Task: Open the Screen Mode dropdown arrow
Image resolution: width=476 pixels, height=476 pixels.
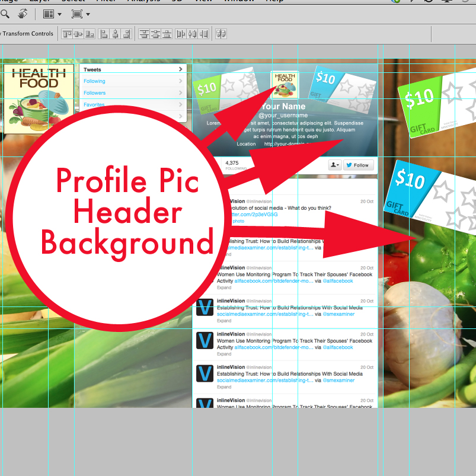Action: (88, 14)
